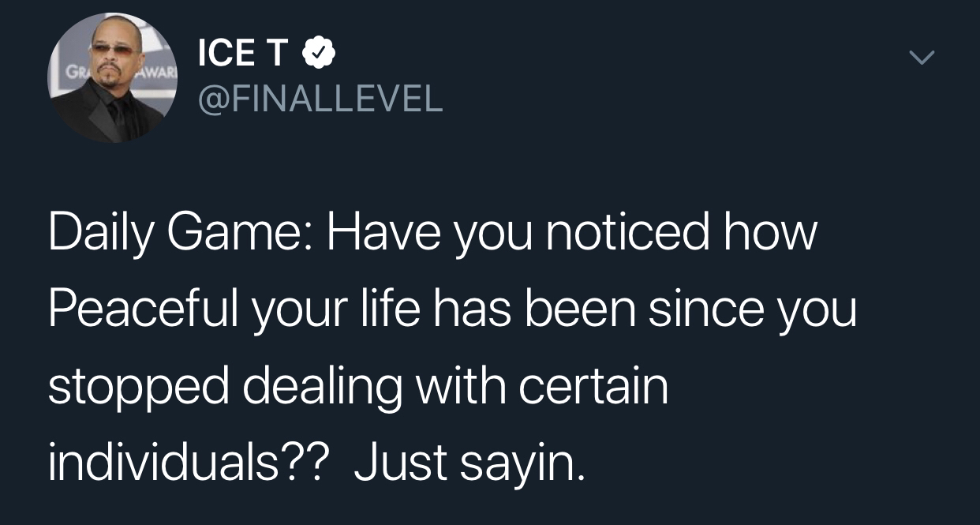Open Ice T's profile photo
This screenshot has width=980, height=525.
coord(113,78)
